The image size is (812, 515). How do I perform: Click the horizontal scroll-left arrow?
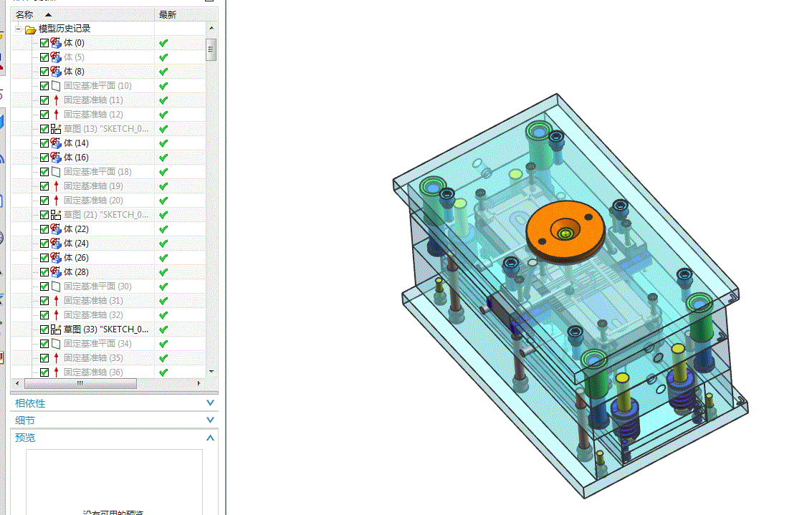(x=18, y=383)
